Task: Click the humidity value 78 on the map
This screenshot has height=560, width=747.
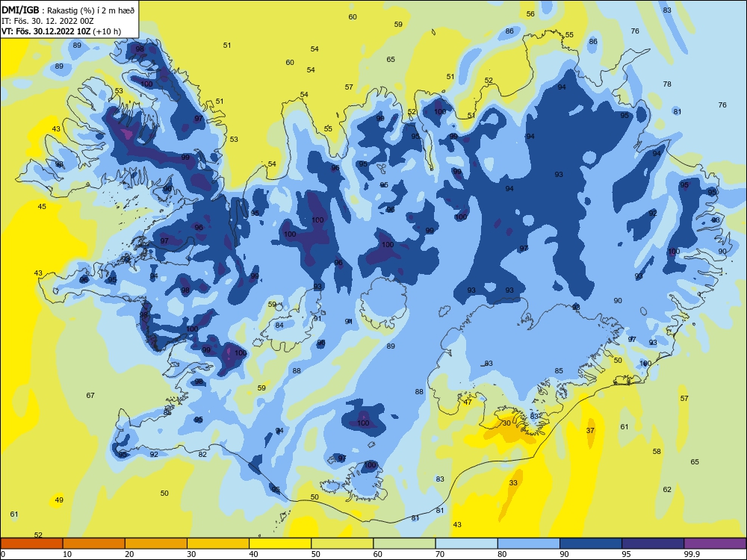Action: 667,84
